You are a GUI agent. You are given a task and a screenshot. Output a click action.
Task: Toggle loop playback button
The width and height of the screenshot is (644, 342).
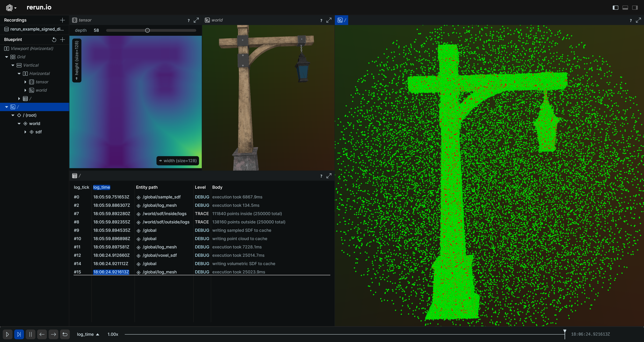pos(65,334)
